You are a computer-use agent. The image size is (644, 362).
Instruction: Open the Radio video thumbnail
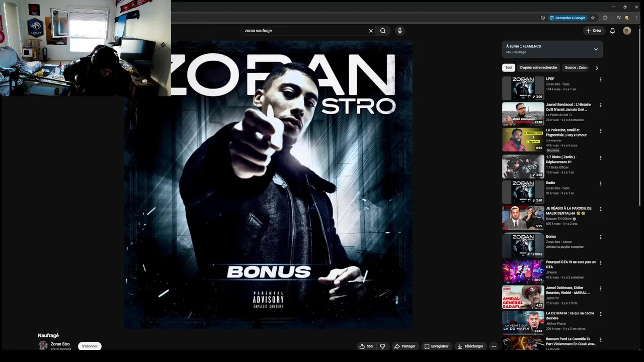tap(523, 192)
